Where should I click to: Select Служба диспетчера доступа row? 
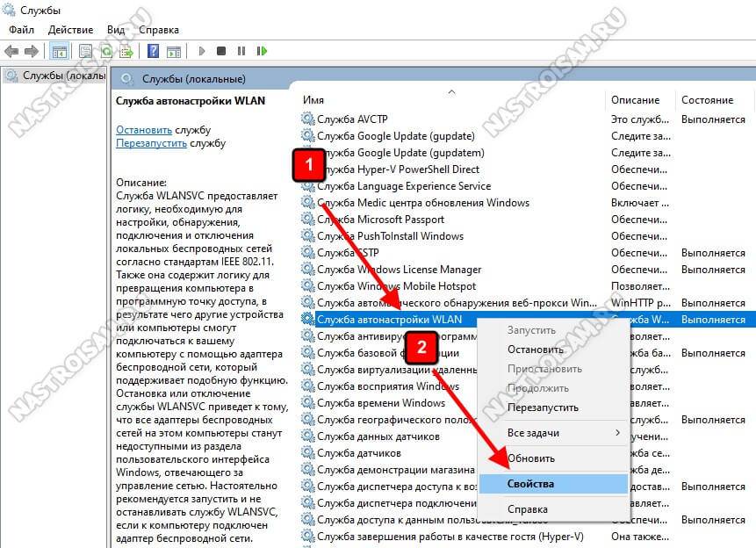point(396,487)
